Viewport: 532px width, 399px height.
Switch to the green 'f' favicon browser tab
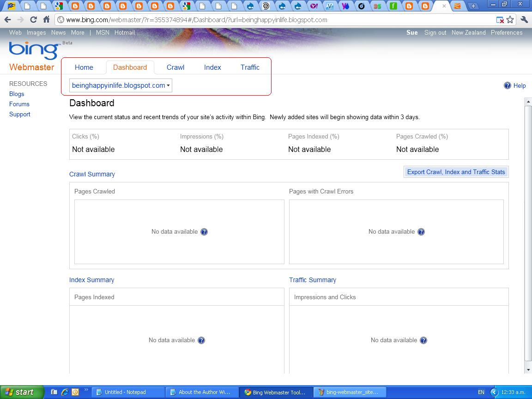(393, 6)
